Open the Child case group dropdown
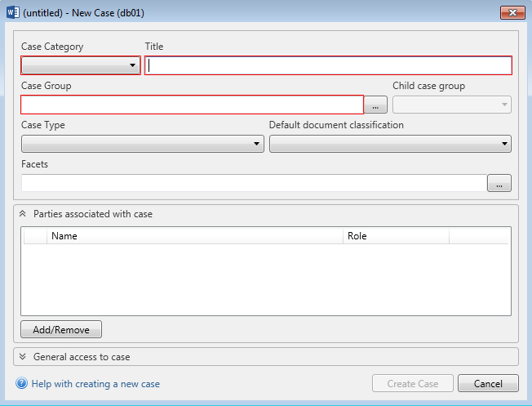The image size is (532, 406). click(451, 105)
